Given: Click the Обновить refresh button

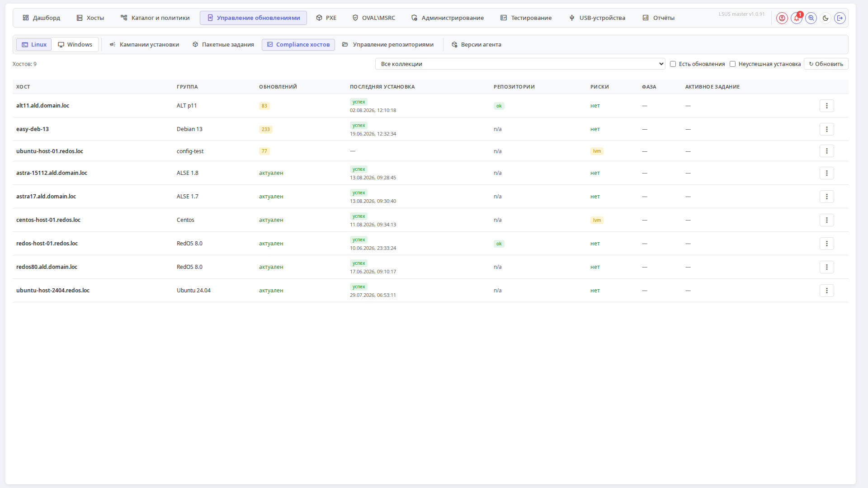Looking at the screenshot, I should tap(826, 64).
